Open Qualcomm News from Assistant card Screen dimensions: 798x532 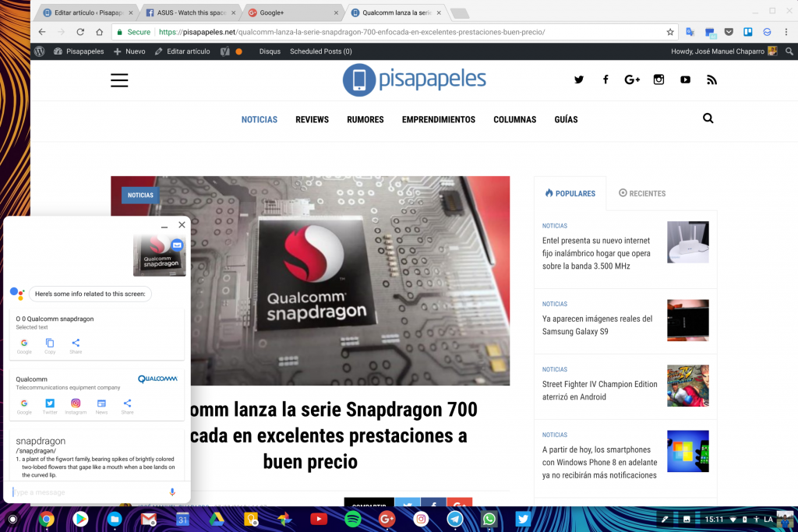click(102, 407)
